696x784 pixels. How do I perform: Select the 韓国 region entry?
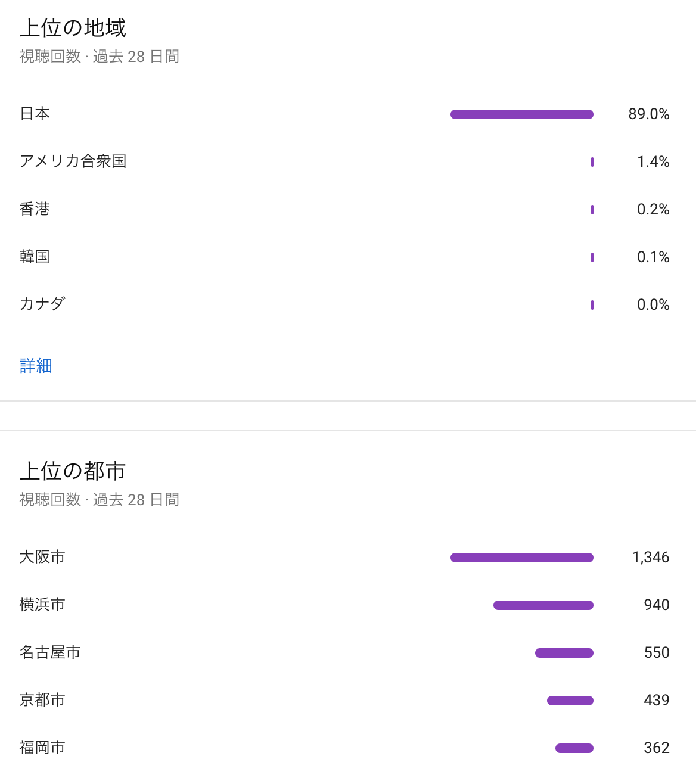coord(35,257)
